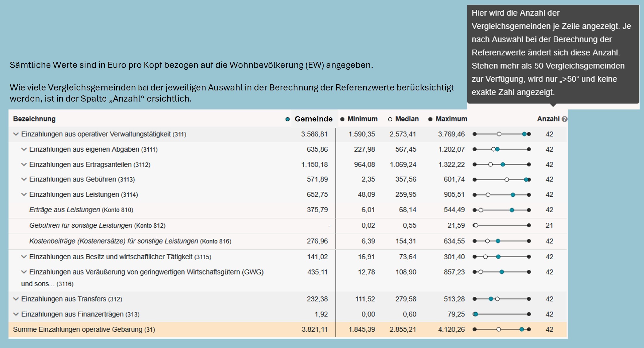Expand Einzahlungen aus Besitz (3115) chevron
Screen dimensions: 644x348
24,257
